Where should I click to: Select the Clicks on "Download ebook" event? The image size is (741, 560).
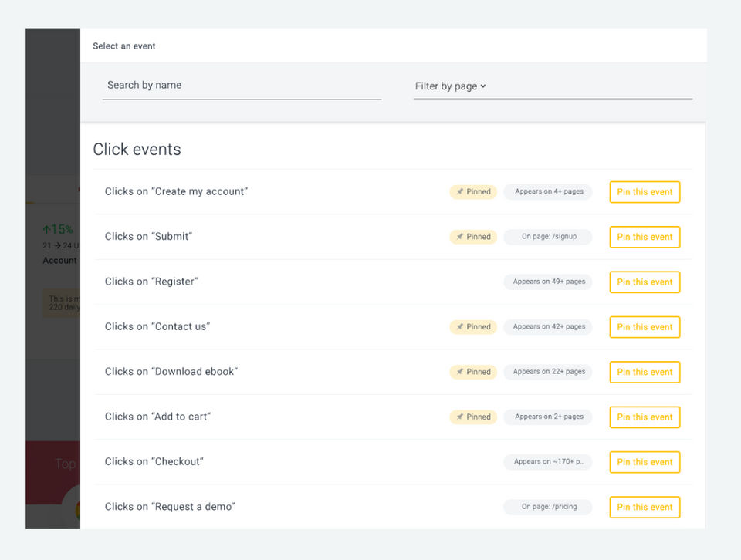[x=171, y=372]
